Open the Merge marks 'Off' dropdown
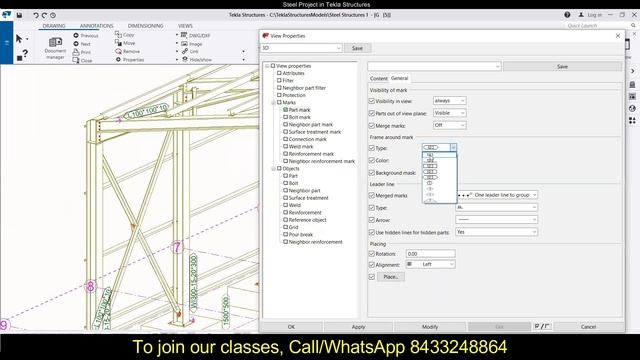 click(449, 125)
